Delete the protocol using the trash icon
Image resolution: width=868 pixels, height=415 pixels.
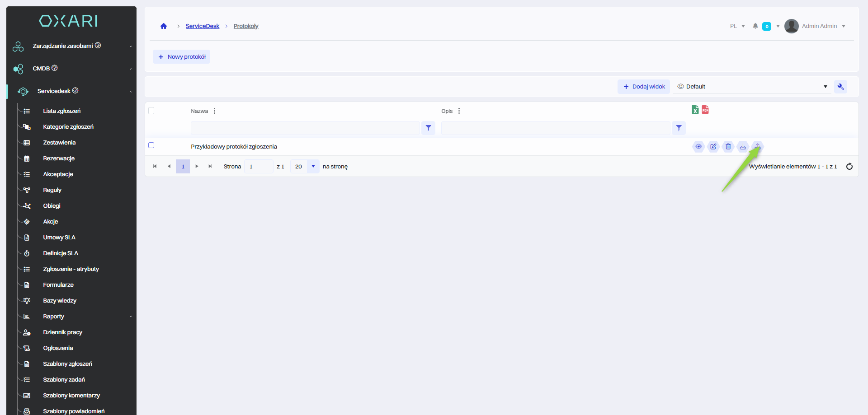point(728,146)
